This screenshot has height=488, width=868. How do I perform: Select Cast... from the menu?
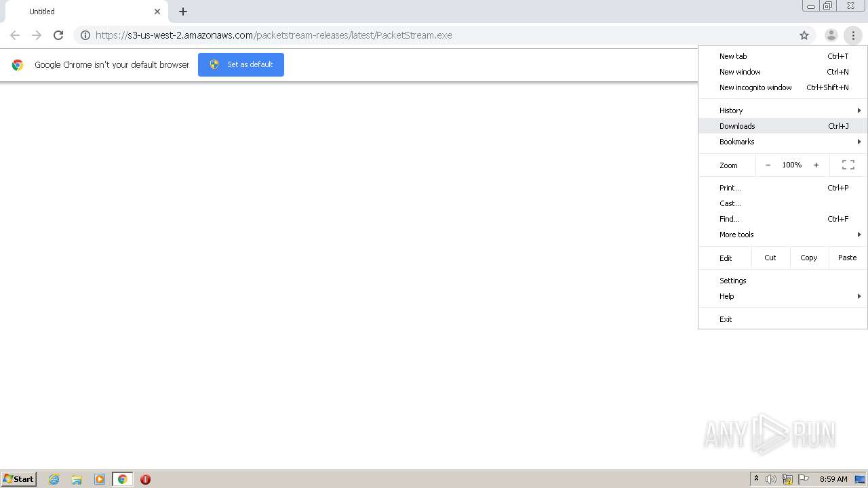[783, 203]
